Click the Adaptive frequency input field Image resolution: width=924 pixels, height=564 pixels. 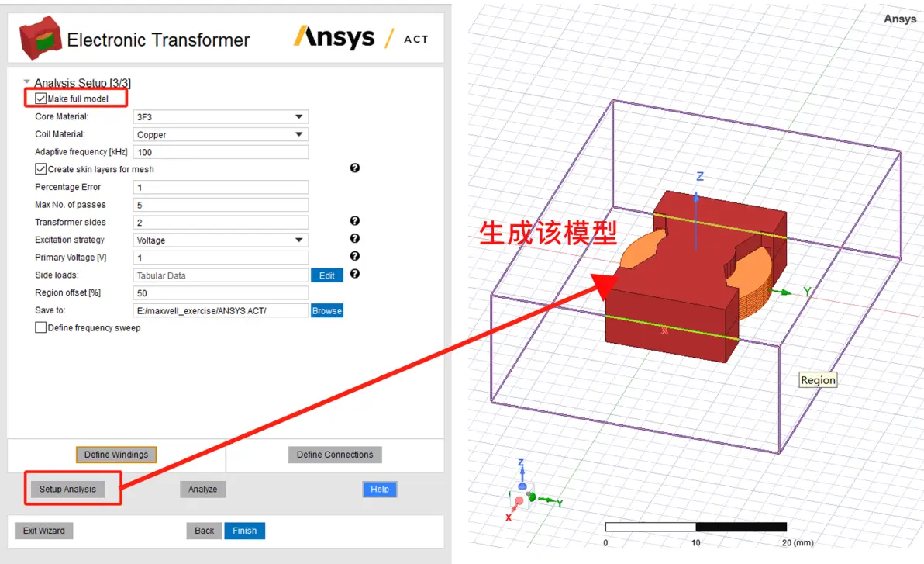(220, 152)
